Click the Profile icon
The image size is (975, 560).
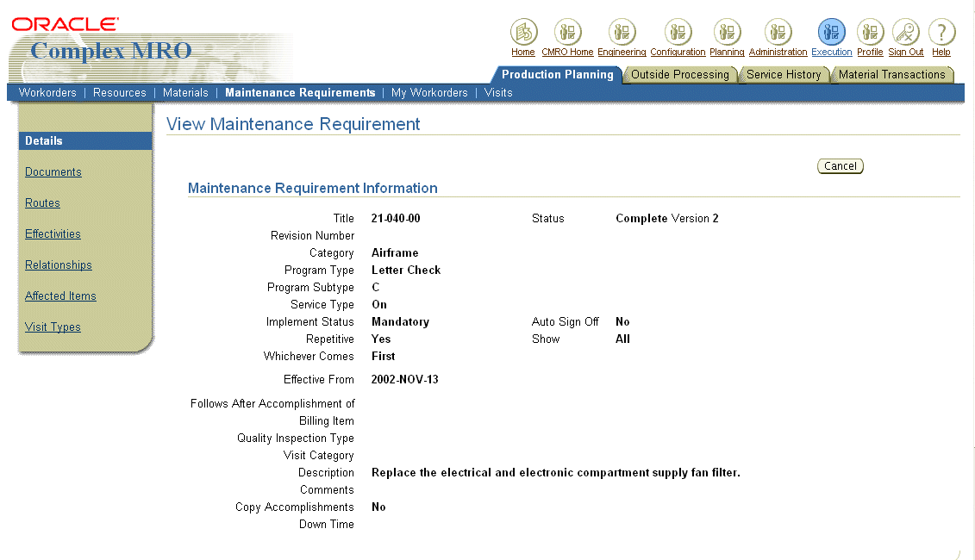[870, 32]
